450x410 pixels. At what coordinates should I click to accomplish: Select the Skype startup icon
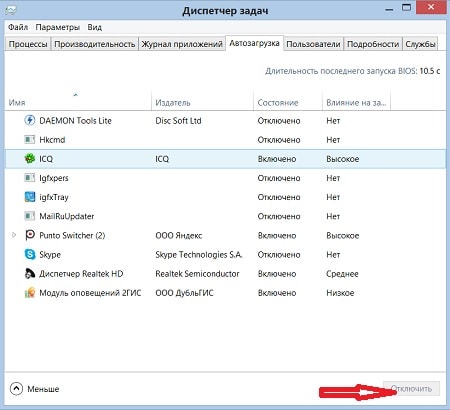click(30, 254)
